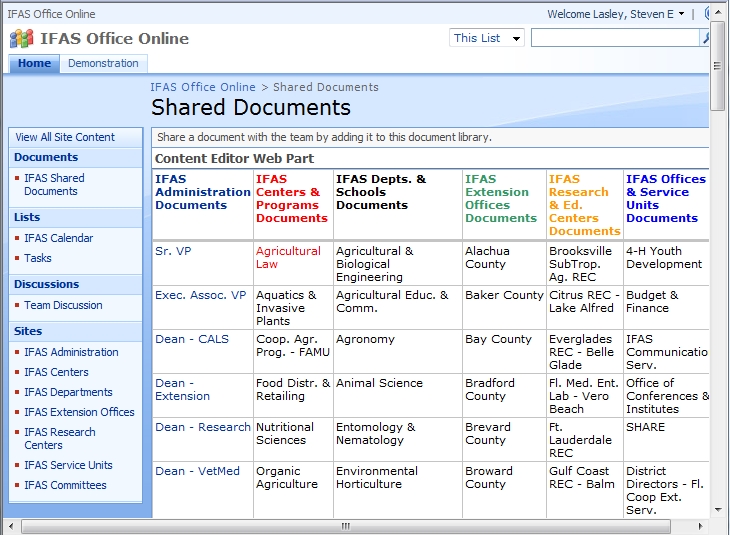The height and width of the screenshot is (535, 730).
Task: Click the search magnifier icon
Action: click(705, 38)
